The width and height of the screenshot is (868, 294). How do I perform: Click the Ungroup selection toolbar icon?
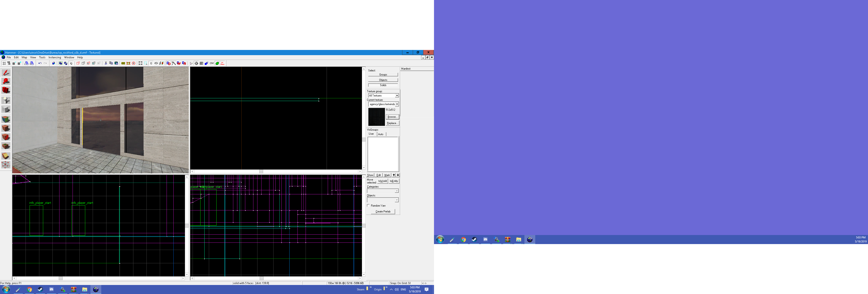coord(66,63)
